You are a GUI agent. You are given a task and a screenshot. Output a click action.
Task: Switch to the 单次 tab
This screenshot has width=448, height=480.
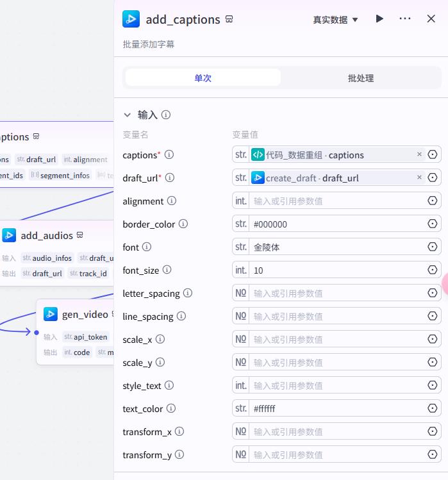click(203, 78)
